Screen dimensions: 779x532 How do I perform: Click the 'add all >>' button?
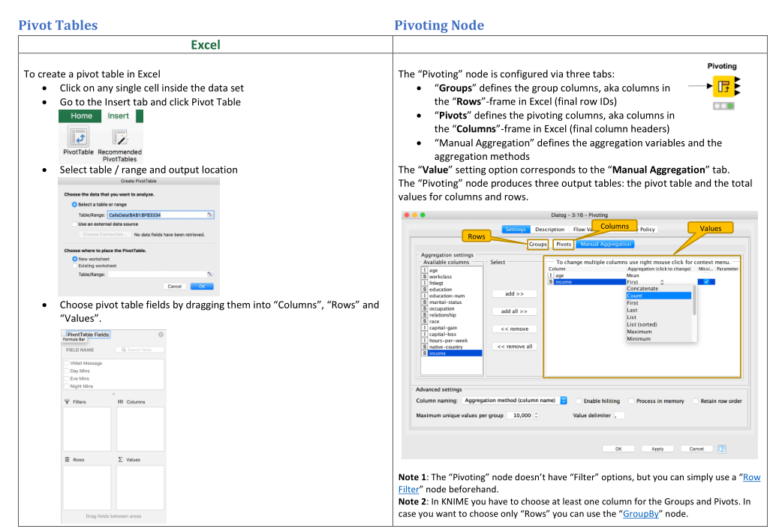(514, 311)
